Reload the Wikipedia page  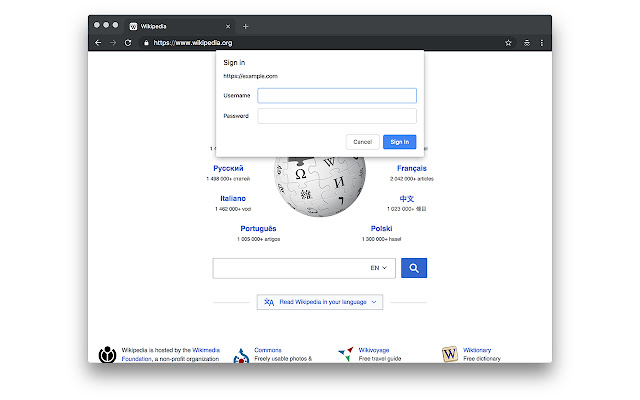128,42
